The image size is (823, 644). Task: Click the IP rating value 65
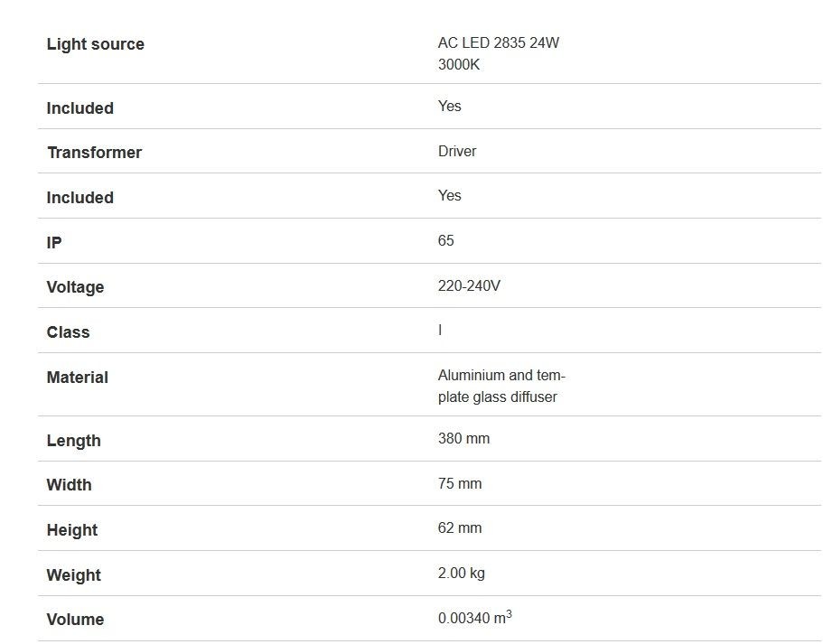[x=445, y=240]
